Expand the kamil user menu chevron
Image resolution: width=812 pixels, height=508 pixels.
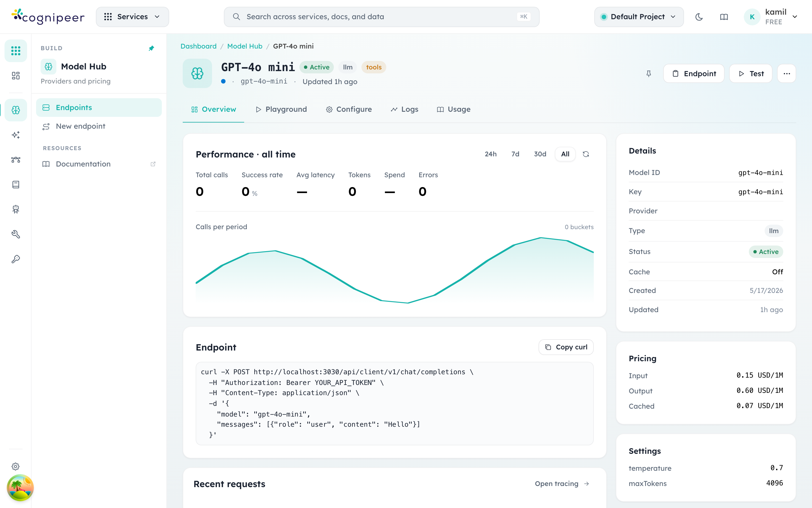[x=795, y=17]
